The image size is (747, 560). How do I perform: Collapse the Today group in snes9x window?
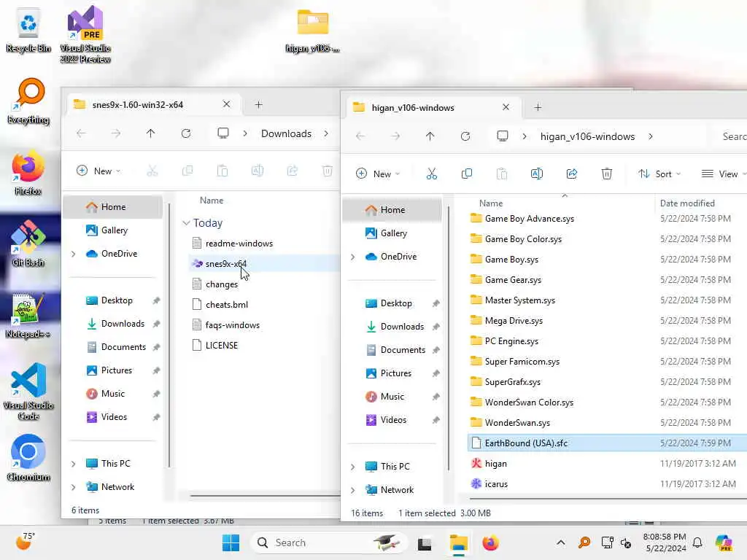click(186, 223)
